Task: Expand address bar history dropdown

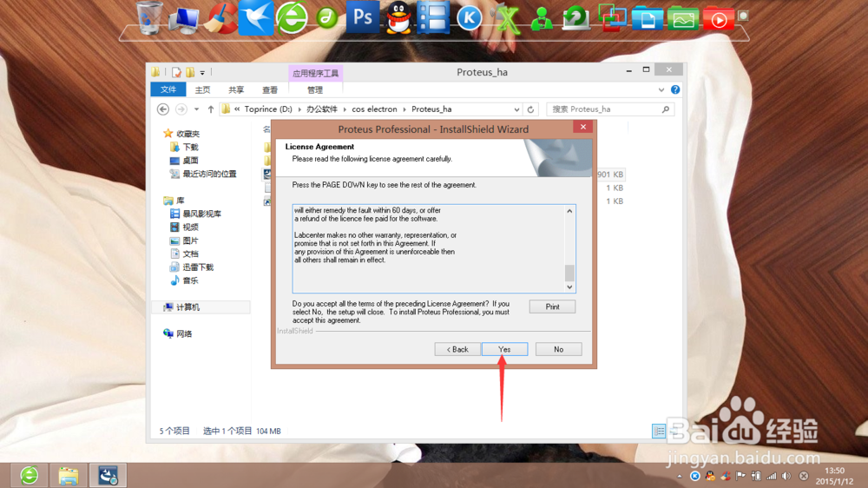Action: click(x=516, y=109)
